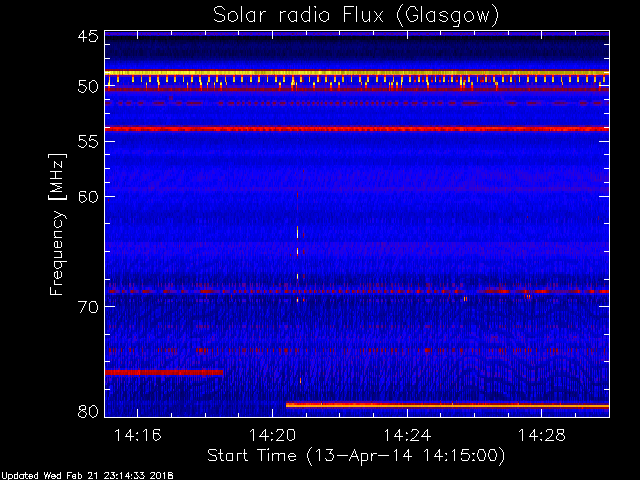Click the '14:28' time tick label

point(542,435)
